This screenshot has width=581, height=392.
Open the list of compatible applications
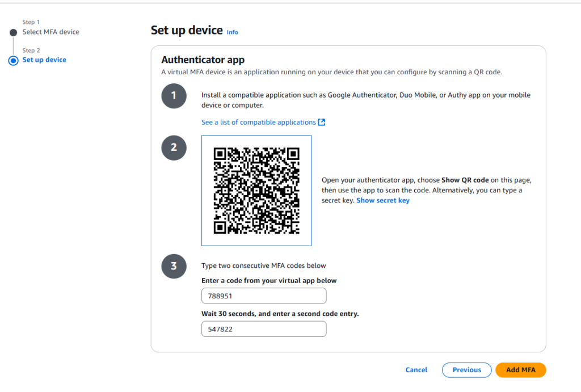click(259, 123)
